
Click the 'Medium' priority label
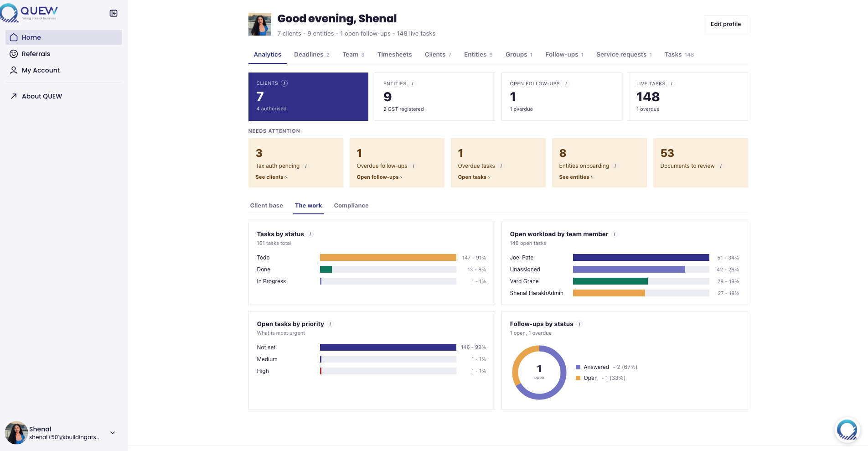[x=267, y=359]
